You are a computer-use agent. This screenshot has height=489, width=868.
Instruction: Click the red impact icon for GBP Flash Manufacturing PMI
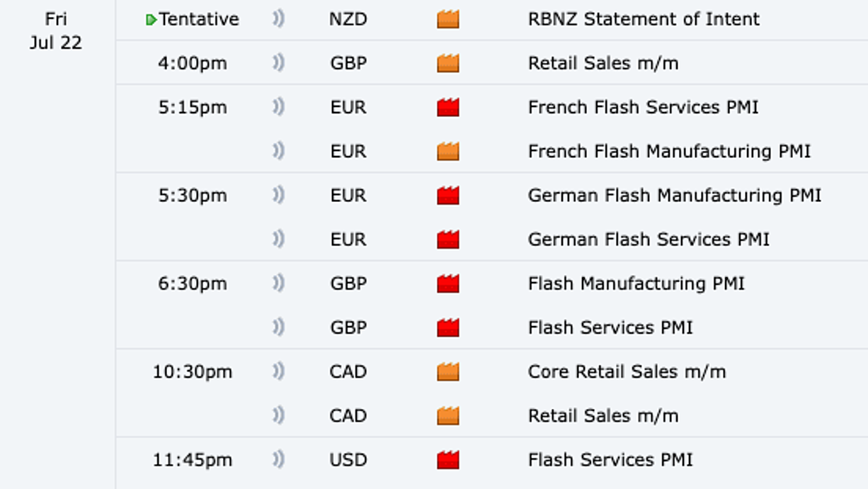click(x=447, y=284)
